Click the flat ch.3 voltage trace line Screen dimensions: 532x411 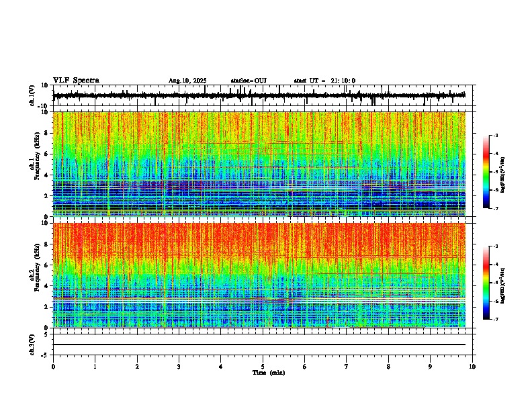pos(259,345)
